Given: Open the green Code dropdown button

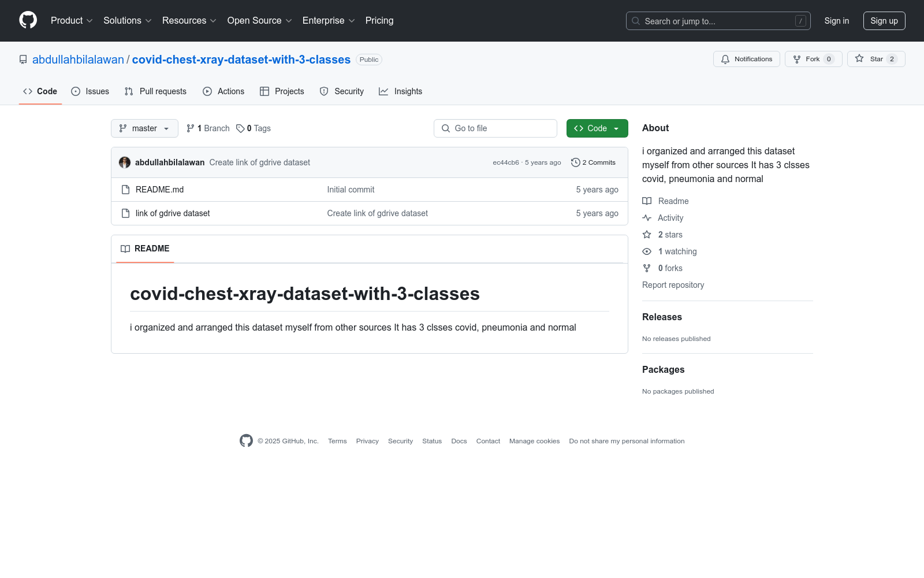Looking at the screenshot, I should click(597, 128).
